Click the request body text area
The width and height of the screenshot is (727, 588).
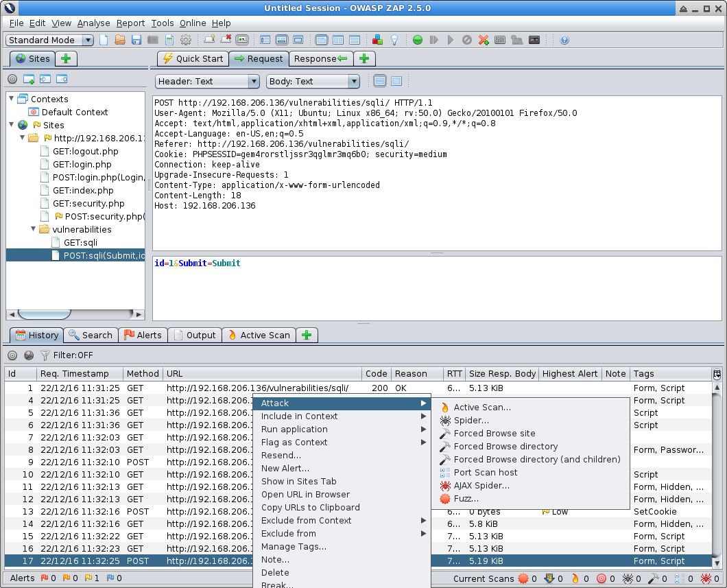tap(437, 288)
